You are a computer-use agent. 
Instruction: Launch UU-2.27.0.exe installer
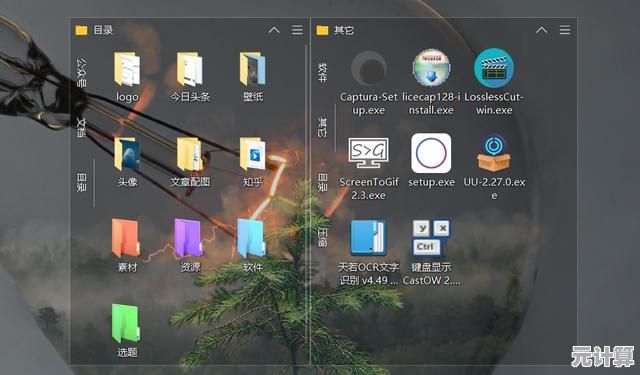(x=494, y=168)
